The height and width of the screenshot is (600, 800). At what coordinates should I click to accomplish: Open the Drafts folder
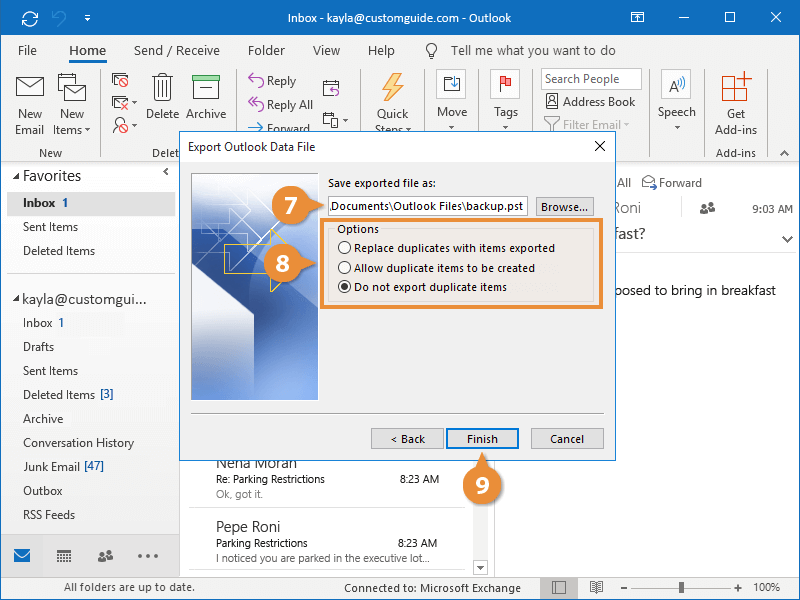pyautogui.click(x=38, y=347)
